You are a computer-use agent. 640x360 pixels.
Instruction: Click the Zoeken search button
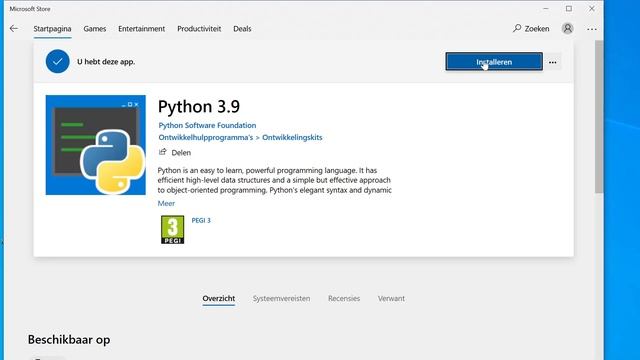pyautogui.click(x=531, y=29)
